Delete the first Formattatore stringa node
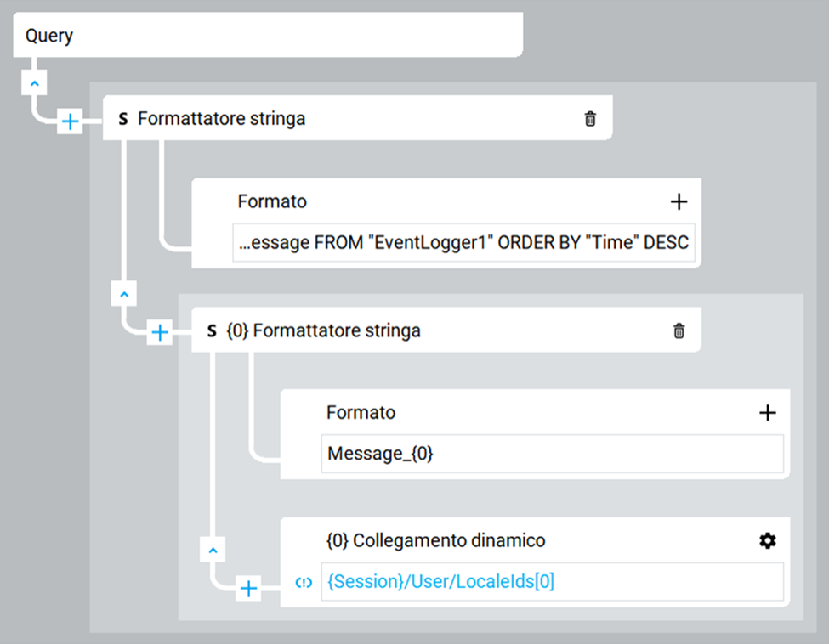The width and height of the screenshot is (829, 644). coord(590,120)
